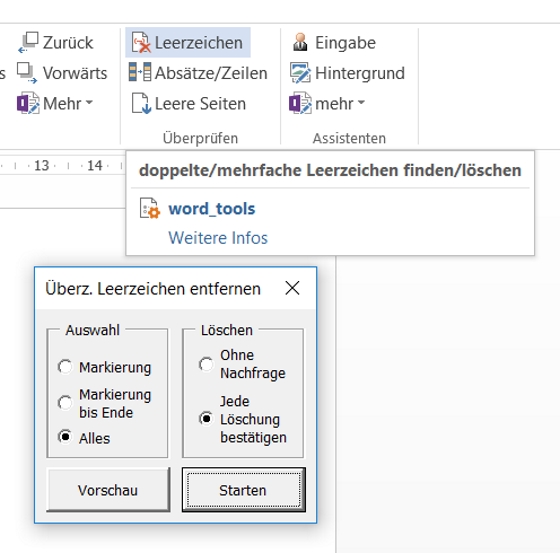Click the word_tools tooltip link
The height and width of the screenshot is (553, 560).
click(212, 209)
